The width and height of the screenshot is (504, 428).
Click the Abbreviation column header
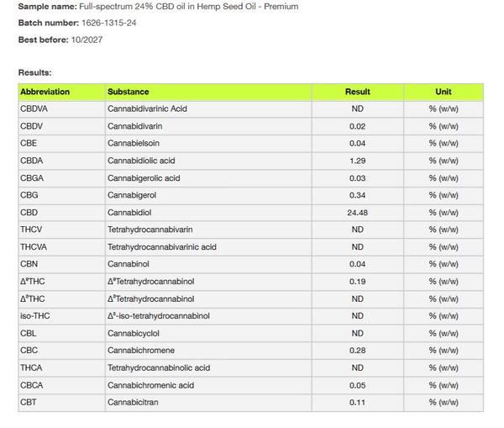[45, 92]
